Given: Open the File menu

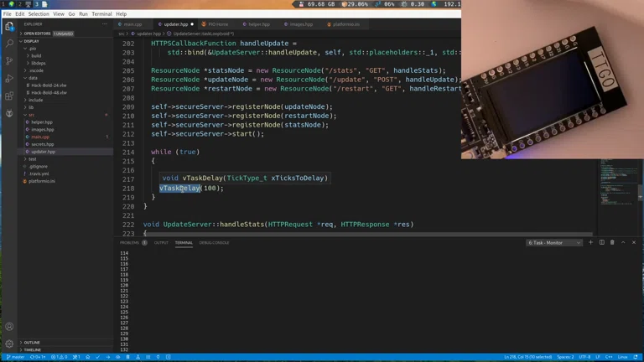Looking at the screenshot, I should coord(8,14).
